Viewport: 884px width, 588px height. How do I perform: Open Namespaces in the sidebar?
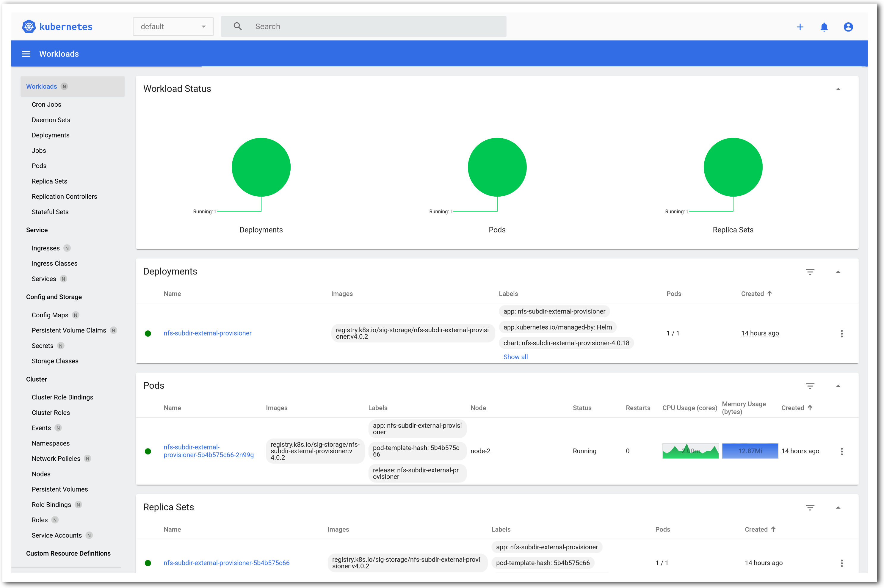(x=51, y=443)
